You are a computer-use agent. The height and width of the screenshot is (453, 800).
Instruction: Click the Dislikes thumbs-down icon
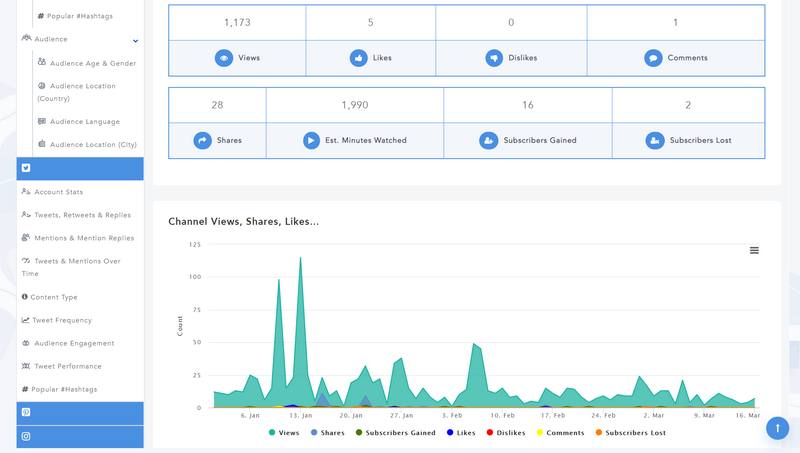(494, 58)
